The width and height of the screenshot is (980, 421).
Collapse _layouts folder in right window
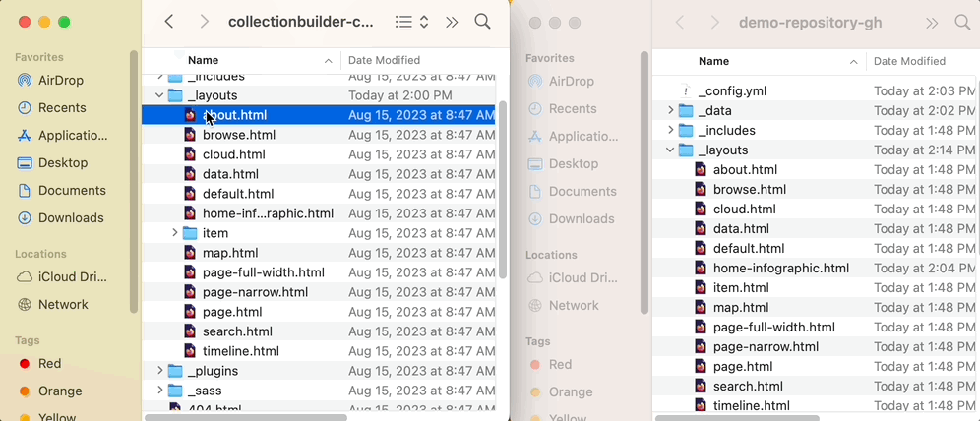pyautogui.click(x=670, y=150)
